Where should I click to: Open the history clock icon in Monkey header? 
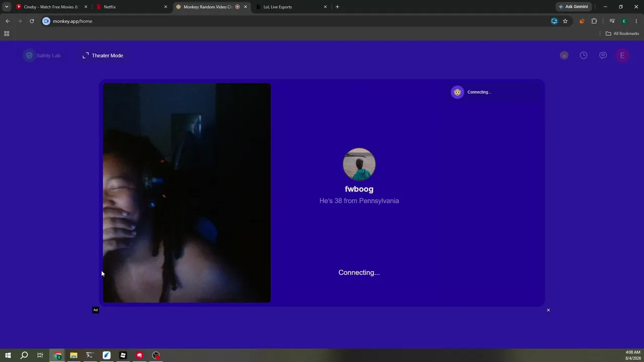coord(584,55)
